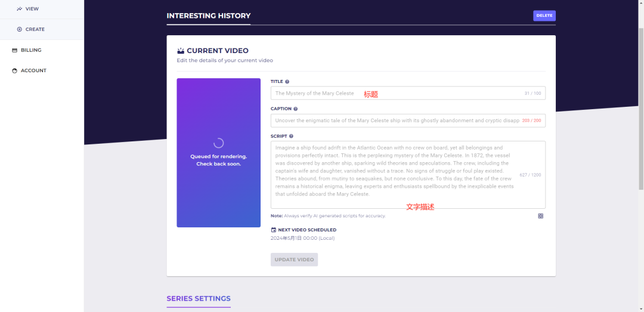Click the calendar icon beside Next Video Scheduled

(274, 230)
